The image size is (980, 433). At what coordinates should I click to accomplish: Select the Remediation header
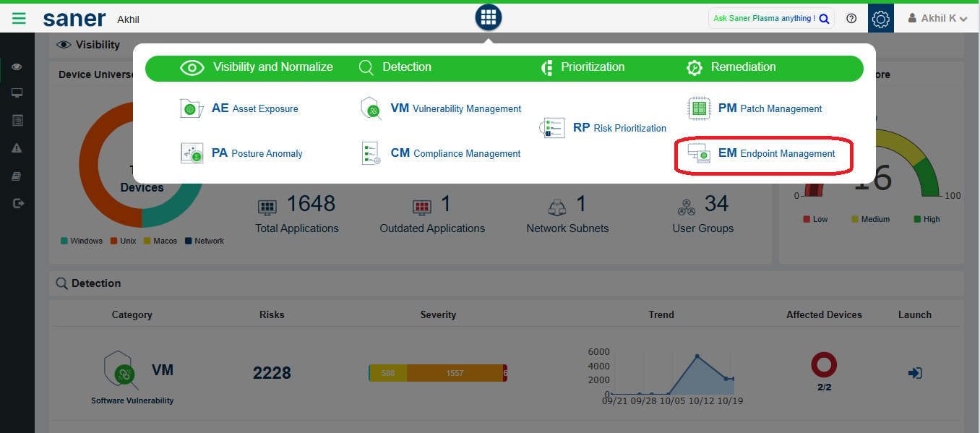point(731,67)
